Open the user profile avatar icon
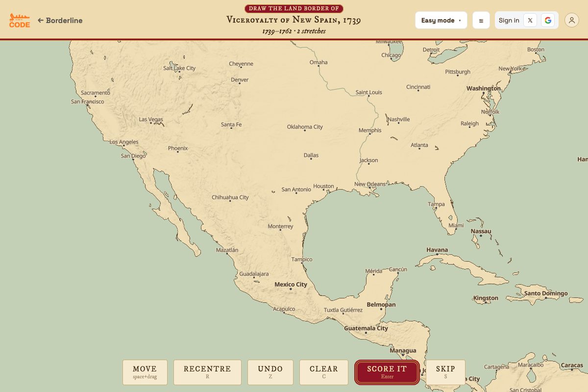 coord(572,20)
